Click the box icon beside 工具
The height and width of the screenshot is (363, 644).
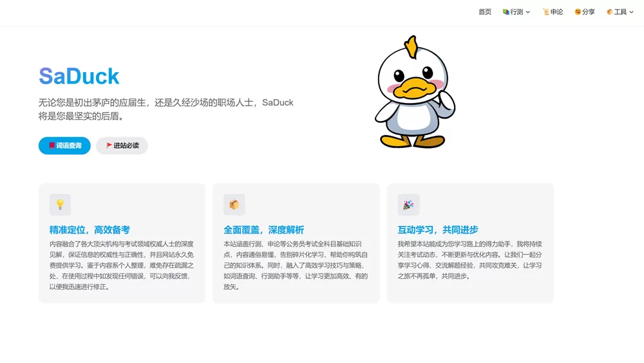[x=610, y=12]
